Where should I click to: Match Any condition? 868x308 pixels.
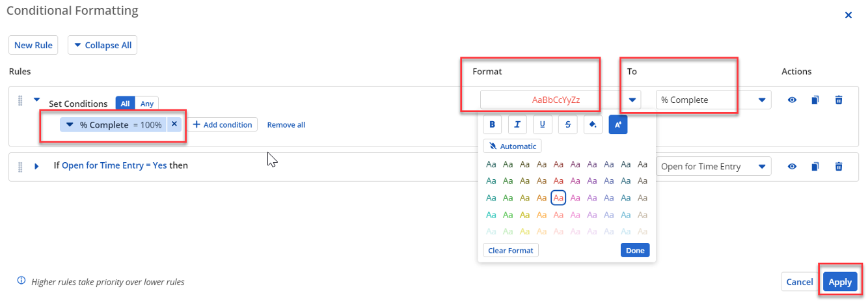tap(147, 104)
